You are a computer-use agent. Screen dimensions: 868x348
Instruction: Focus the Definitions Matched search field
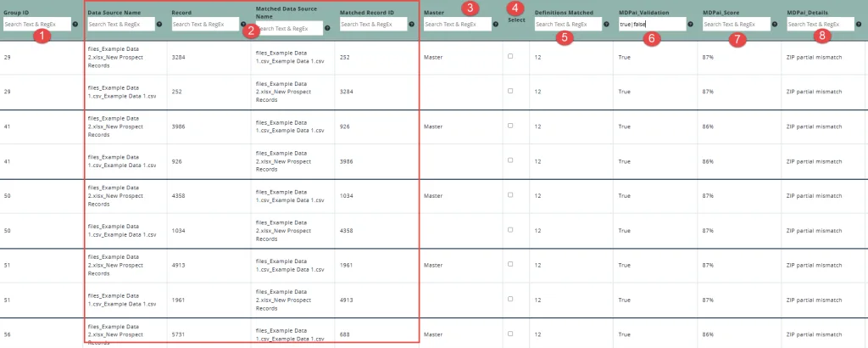coord(569,25)
